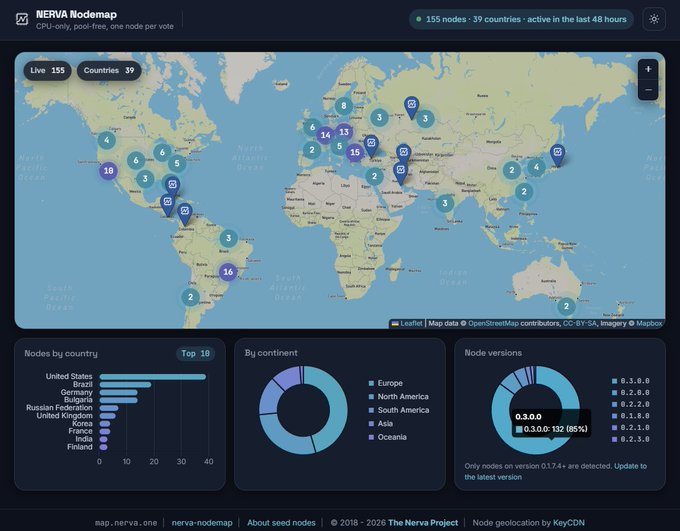Toggle the light/dark theme sun button
The height and width of the screenshot is (531, 680).
654,19
